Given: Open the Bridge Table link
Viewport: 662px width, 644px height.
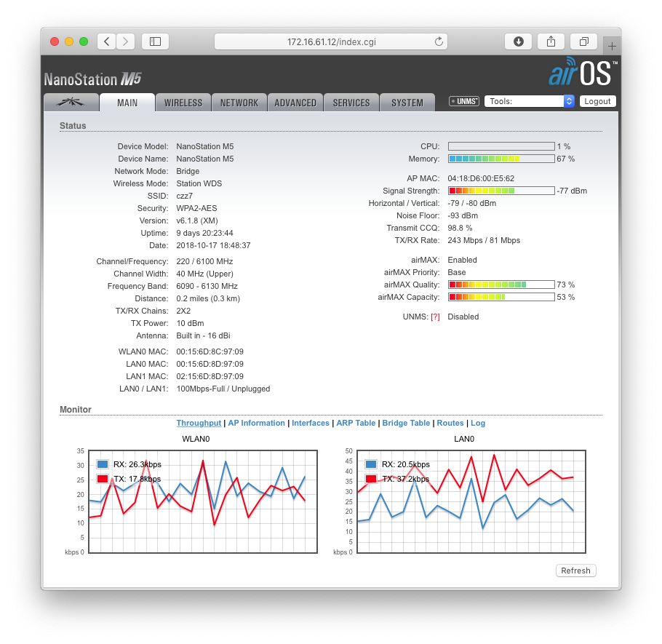Looking at the screenshot, I should tap(406, 423).
